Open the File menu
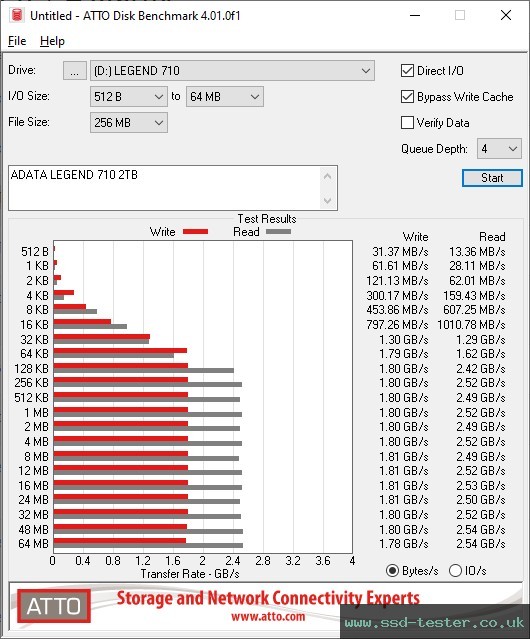Screen dimensions: 530x639 17,41
